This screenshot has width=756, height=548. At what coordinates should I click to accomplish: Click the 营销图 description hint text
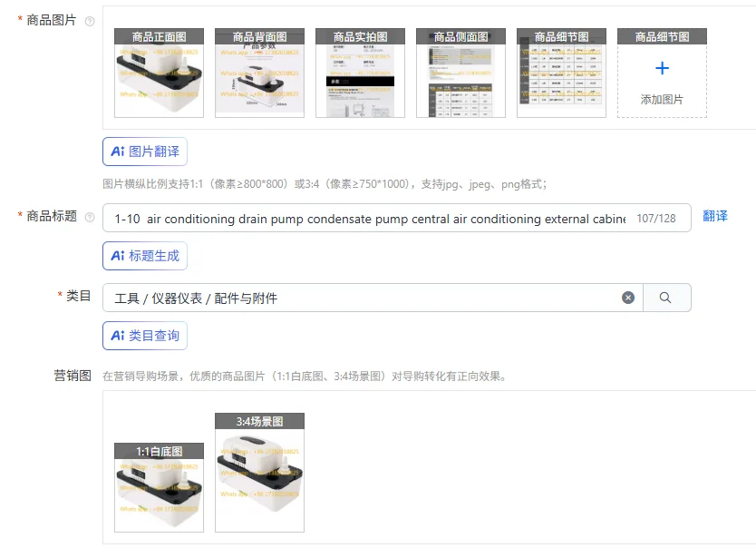point(305,377)
